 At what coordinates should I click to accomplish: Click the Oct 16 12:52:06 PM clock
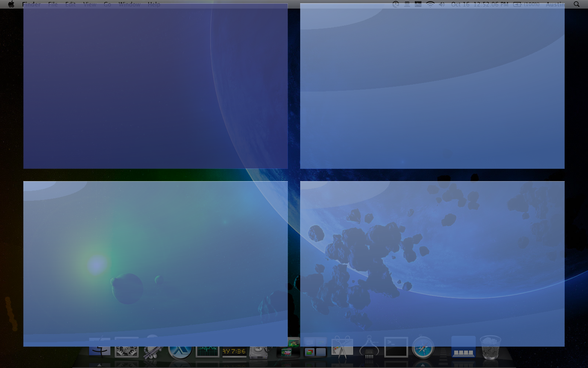click(480, 4)
